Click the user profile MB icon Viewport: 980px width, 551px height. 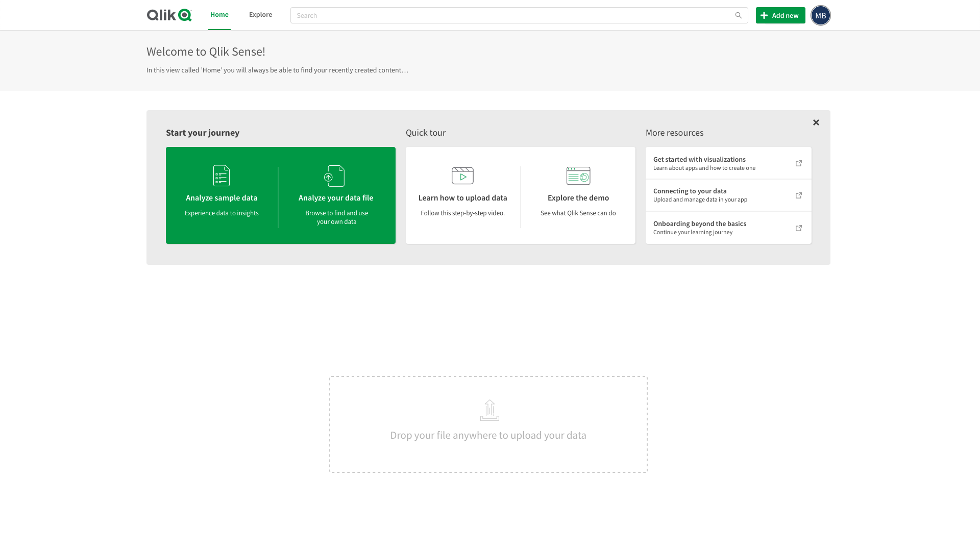[821, 15]
